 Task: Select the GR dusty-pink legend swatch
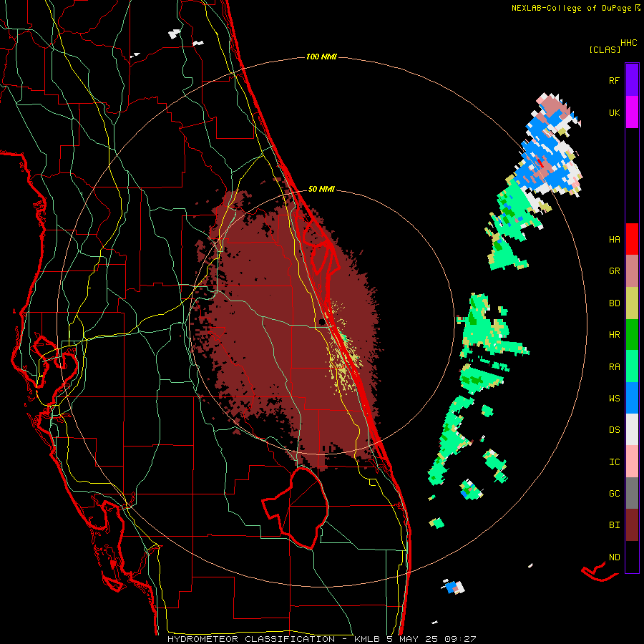pos(632,270)
